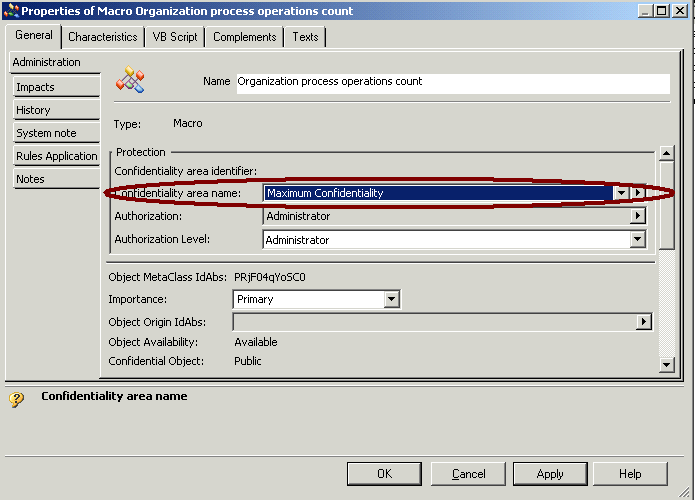Click the yellow help question mark icon

16,399
